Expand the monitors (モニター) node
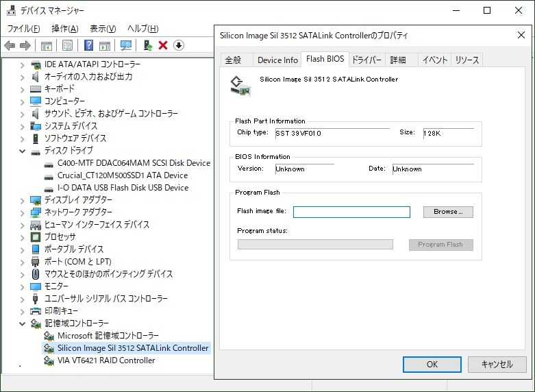The height and width of the screenshot is (392, 535). tap(22, 286)
